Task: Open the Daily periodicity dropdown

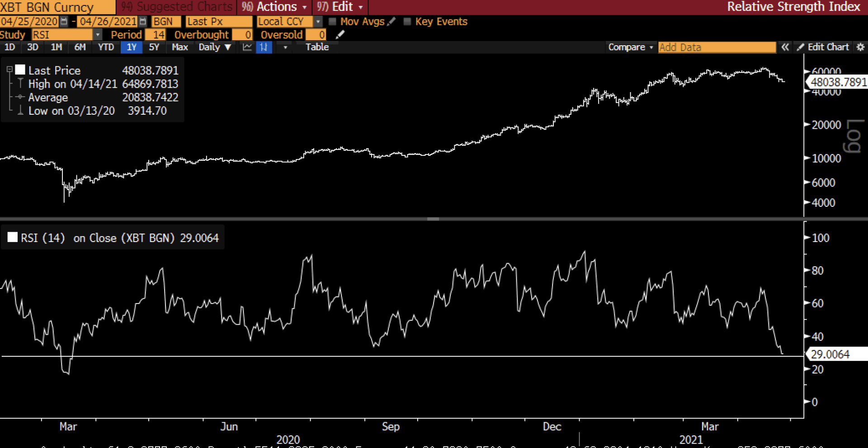Action: pos(215,47)
